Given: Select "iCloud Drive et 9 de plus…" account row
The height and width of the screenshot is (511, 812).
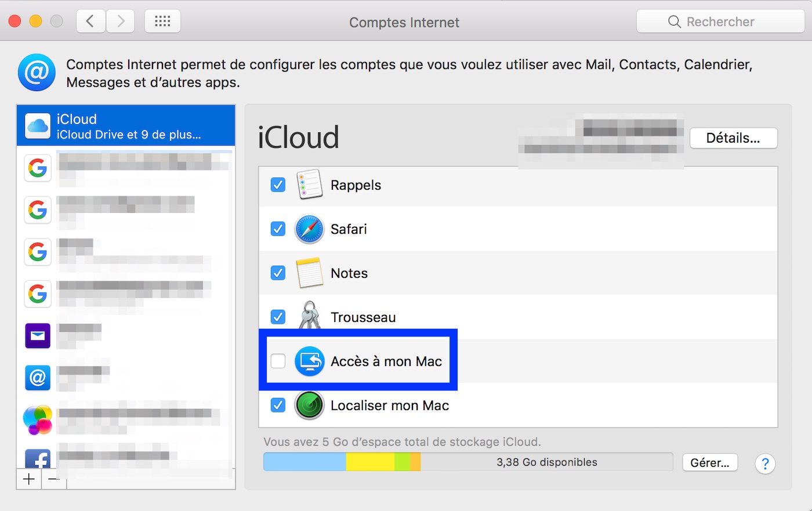Looking at the screenshot, I should (126, 125).
